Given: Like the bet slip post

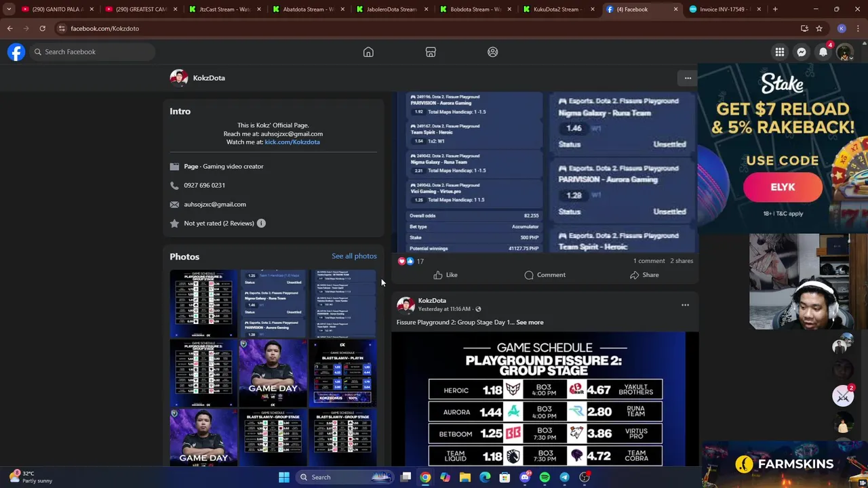Looking at the screenshot, I should click(446, 274).
